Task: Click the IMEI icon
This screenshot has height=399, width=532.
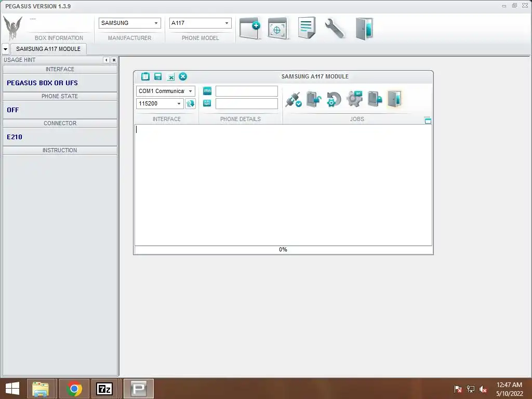Action: (207, 90)
